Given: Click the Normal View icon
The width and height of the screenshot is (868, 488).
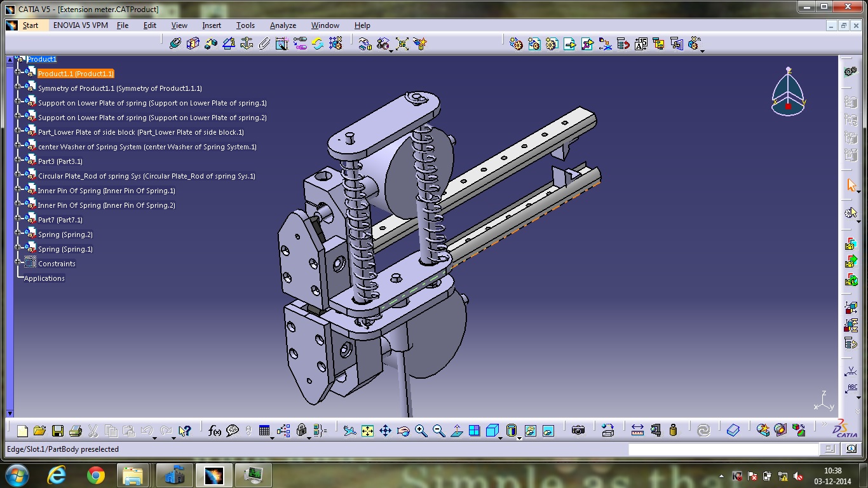Looking at the screenshot, I should [x=456, y=430].
